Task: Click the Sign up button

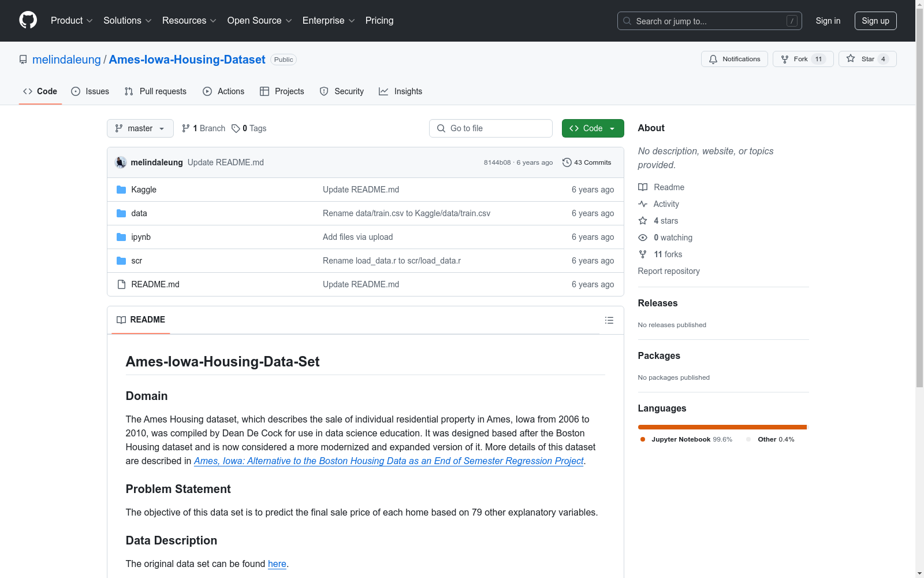Action: point(875,21)
